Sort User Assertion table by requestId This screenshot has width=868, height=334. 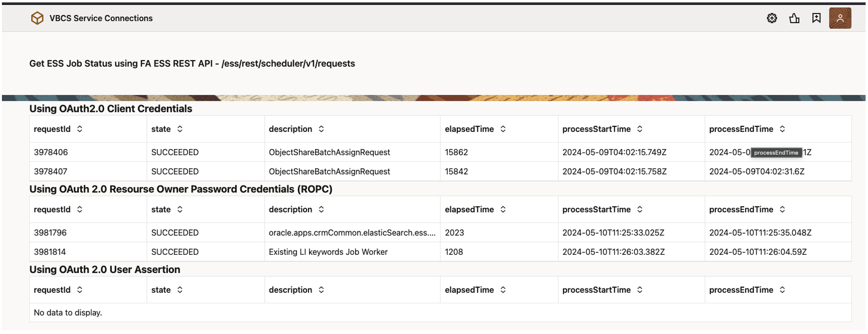(80, 290)
